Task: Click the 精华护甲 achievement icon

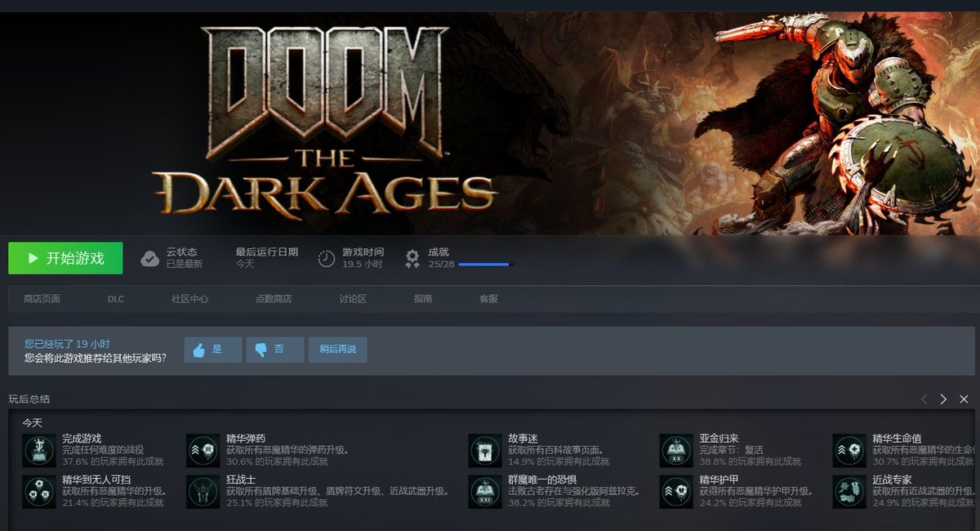Action: point(676,491)
